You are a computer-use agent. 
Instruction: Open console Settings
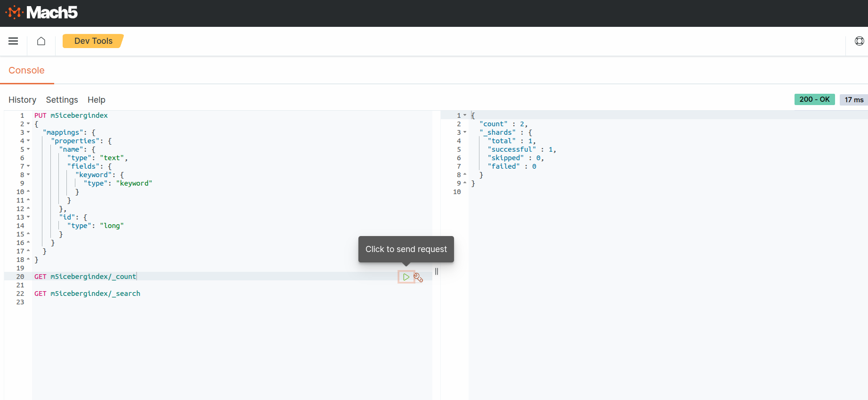click(x=62, y=100)
